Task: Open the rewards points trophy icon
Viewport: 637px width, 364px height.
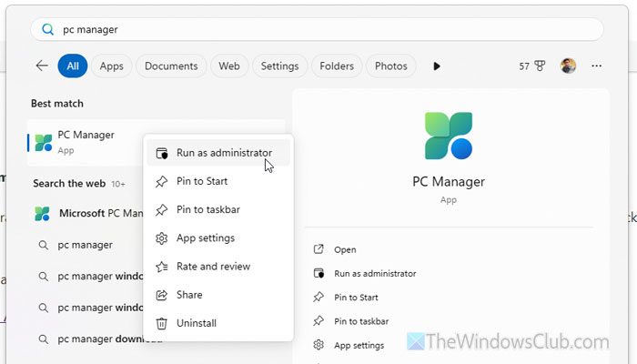Action: pos(540,66)
